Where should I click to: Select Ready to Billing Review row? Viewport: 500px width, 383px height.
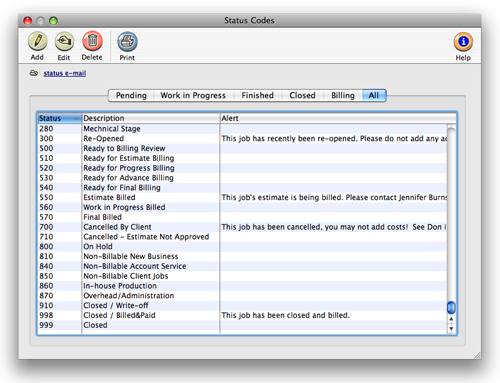point(242,148)
